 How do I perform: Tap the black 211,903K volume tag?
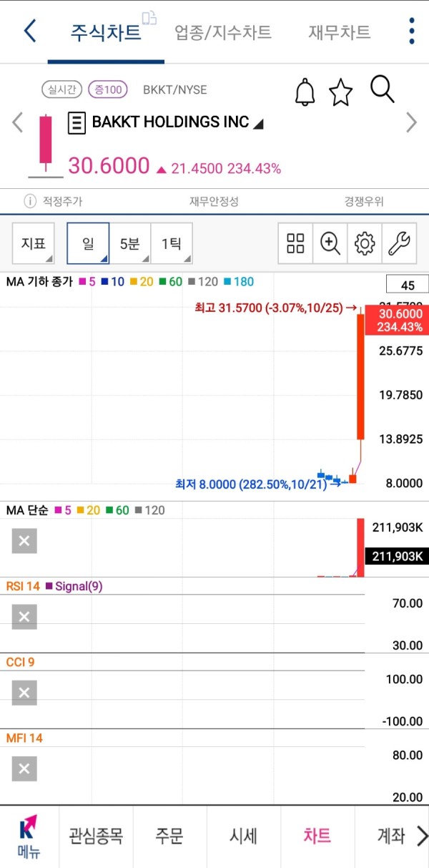click(x=396, y=556)
